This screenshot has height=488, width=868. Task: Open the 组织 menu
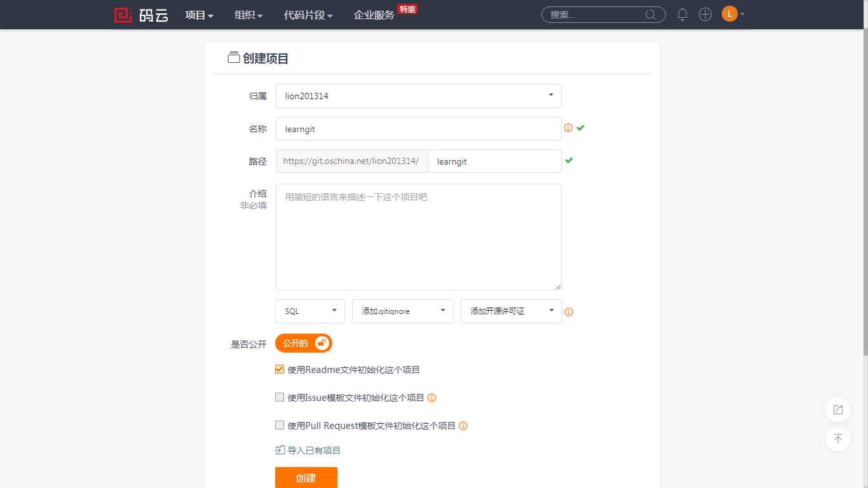[248, 15]
